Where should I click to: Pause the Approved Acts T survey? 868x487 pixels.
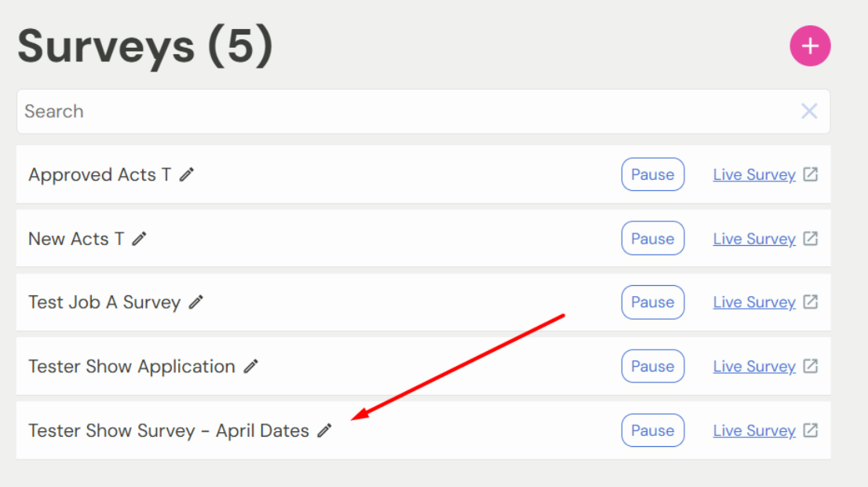652,174
